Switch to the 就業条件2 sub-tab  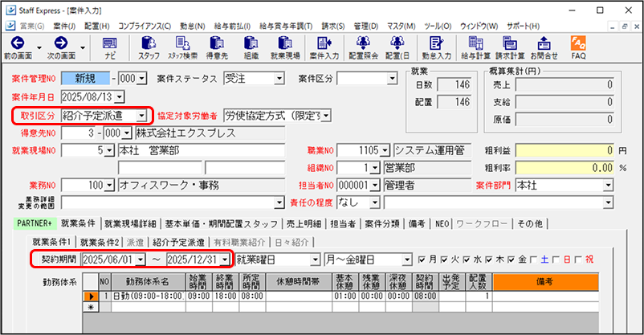click(100, 242)
